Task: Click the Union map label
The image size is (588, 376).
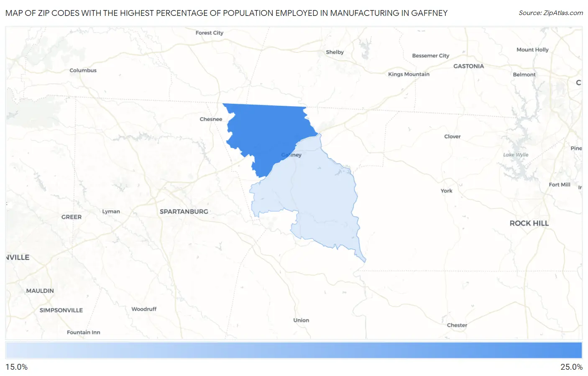Action: tap(301, 320)
